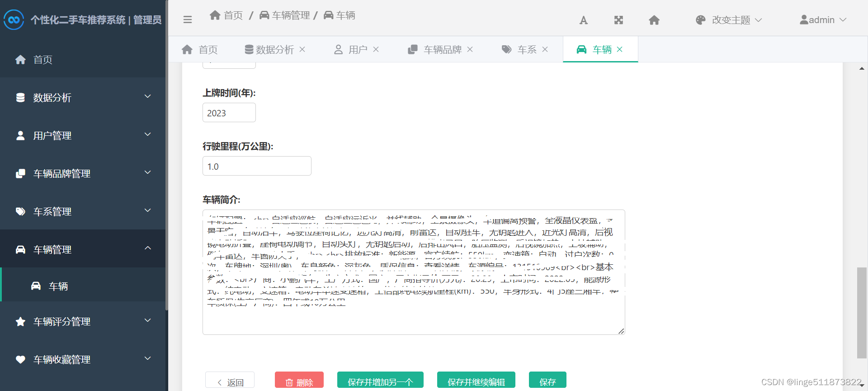This screenshot has height=391, width=868.
Task: Open the 改变主题 dropdown
Action: click(x=729, y=20)
